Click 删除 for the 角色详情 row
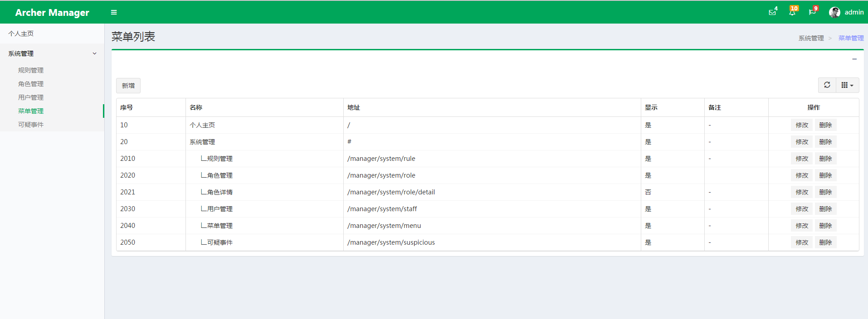Viewport: 868px width, 319px height. (825, 192)
